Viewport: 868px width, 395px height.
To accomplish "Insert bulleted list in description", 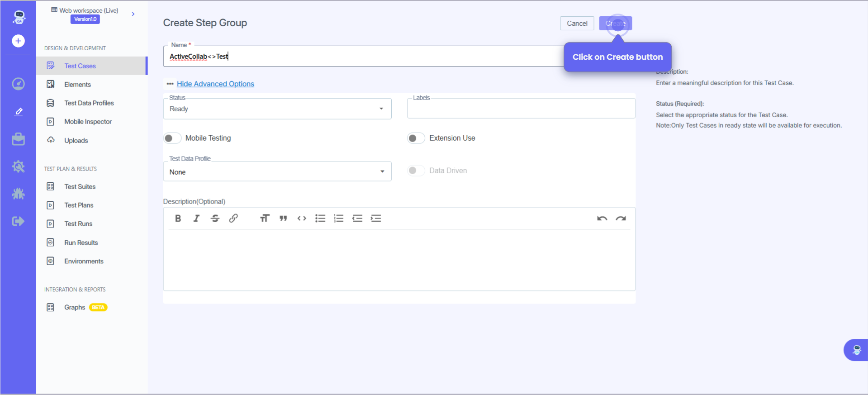I will [x=320, y=219].
